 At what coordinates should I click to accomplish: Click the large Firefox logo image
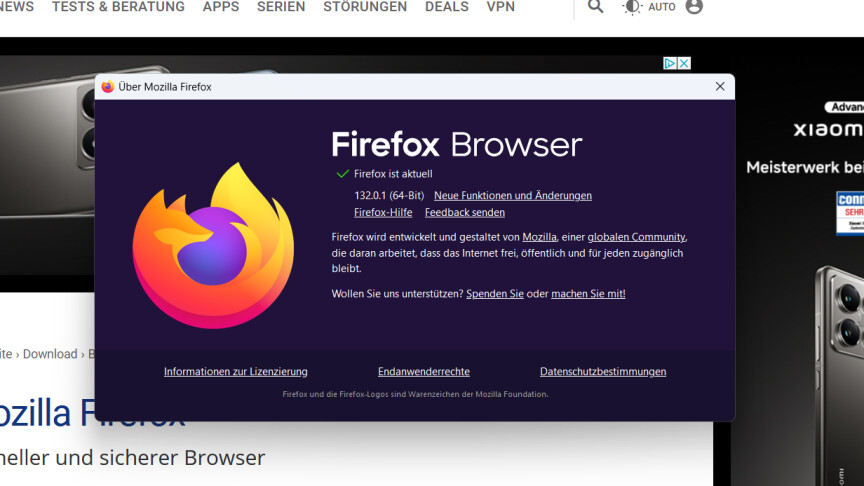point(213,246)
